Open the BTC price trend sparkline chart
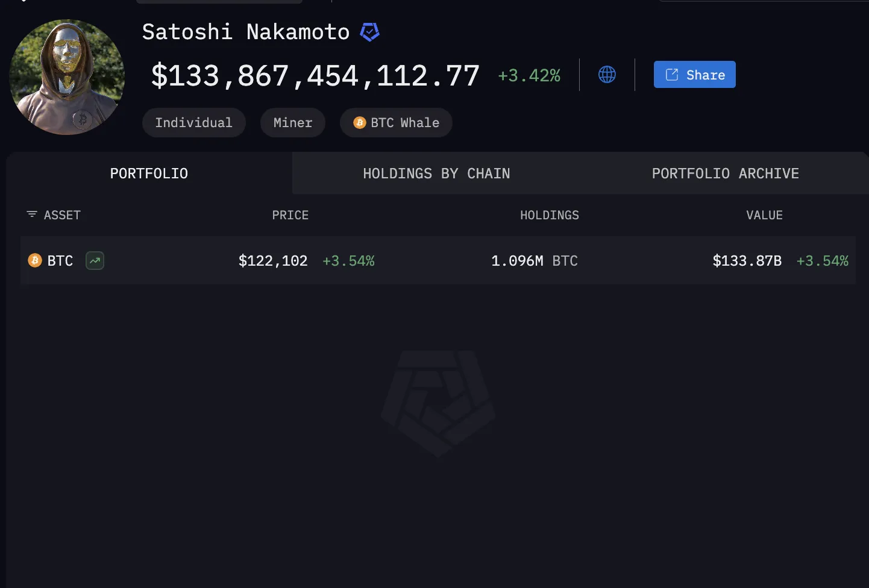Screen dimensions: 869x588 pos(95,260)
